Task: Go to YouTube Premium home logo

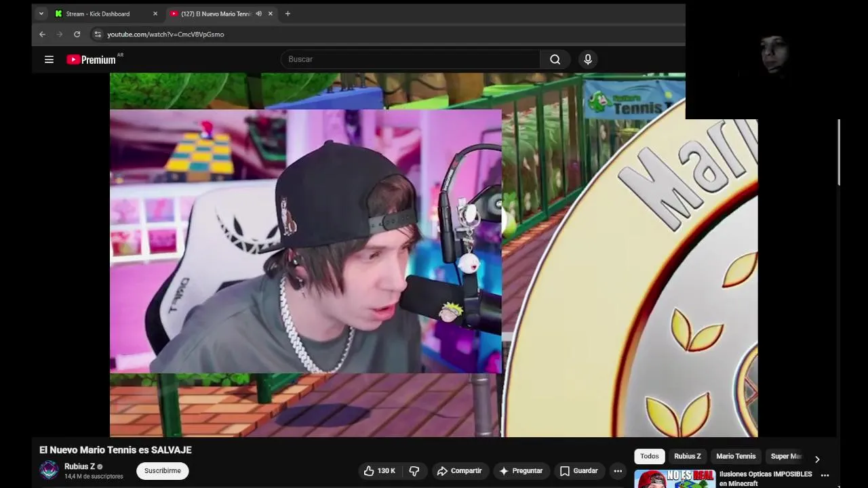Action: coord(92,60)
